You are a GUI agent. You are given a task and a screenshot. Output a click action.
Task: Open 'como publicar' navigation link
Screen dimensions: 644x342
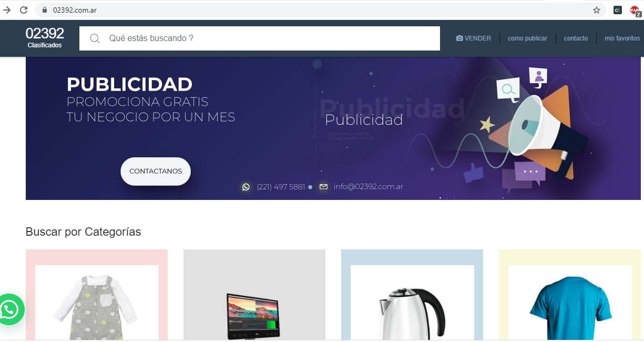point(527,38)
